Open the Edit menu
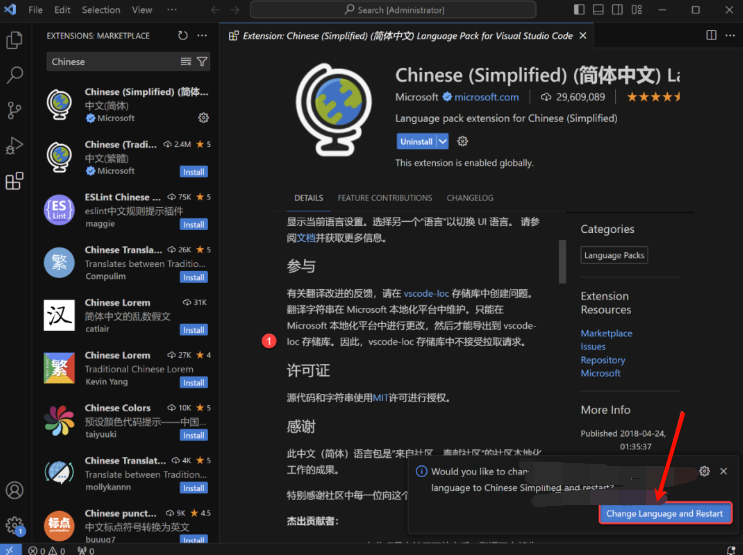This screenshot has height=555, width=743. point(62,9)
